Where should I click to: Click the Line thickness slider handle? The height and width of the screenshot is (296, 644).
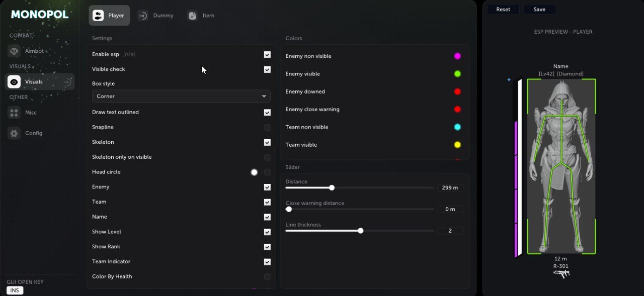point(361,231)
